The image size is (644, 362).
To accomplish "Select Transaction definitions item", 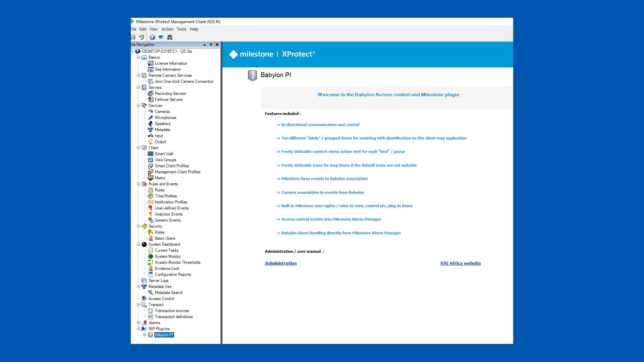I will coord(174,317).
